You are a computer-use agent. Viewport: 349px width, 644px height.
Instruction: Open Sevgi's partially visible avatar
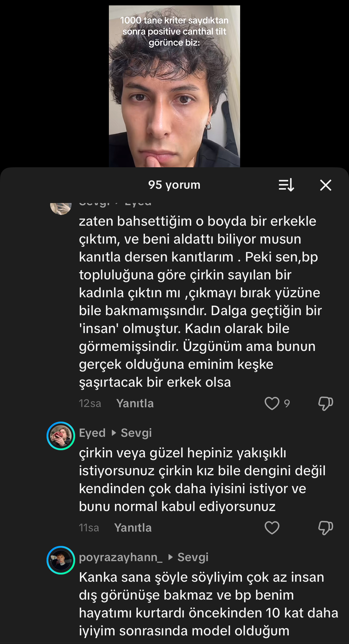pyautogui.click(x=61, y=208)
